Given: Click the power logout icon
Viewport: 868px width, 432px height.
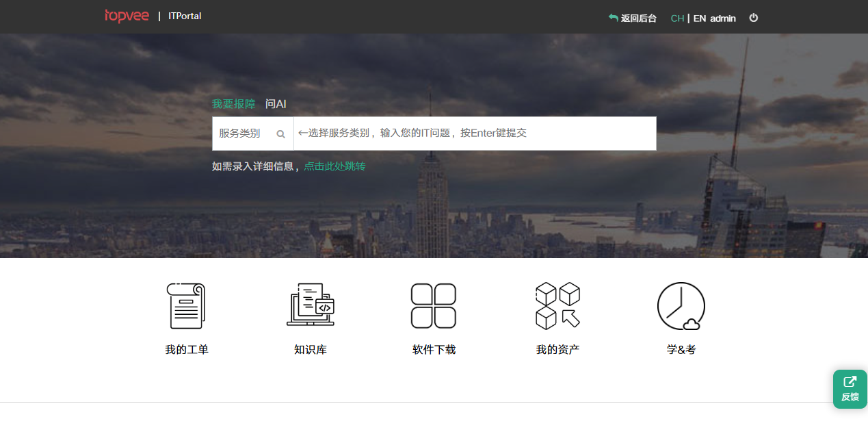Looking at the screenshot, I should pos(754,18).
